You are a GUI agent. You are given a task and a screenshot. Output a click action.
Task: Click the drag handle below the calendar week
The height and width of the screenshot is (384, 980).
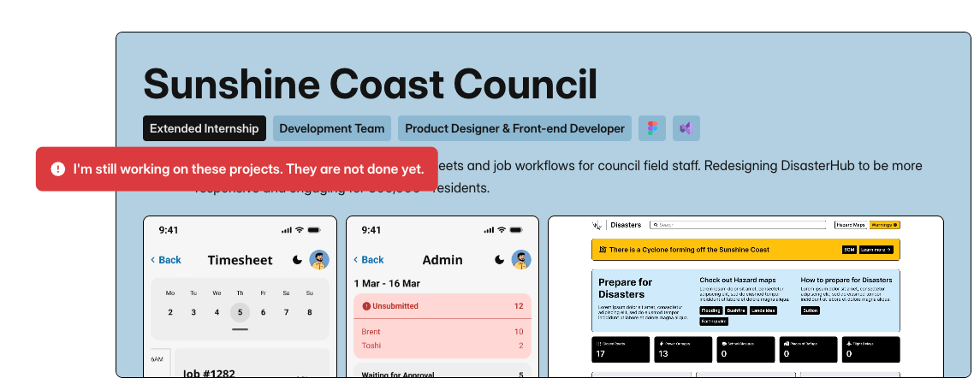(x=240, y=329)
